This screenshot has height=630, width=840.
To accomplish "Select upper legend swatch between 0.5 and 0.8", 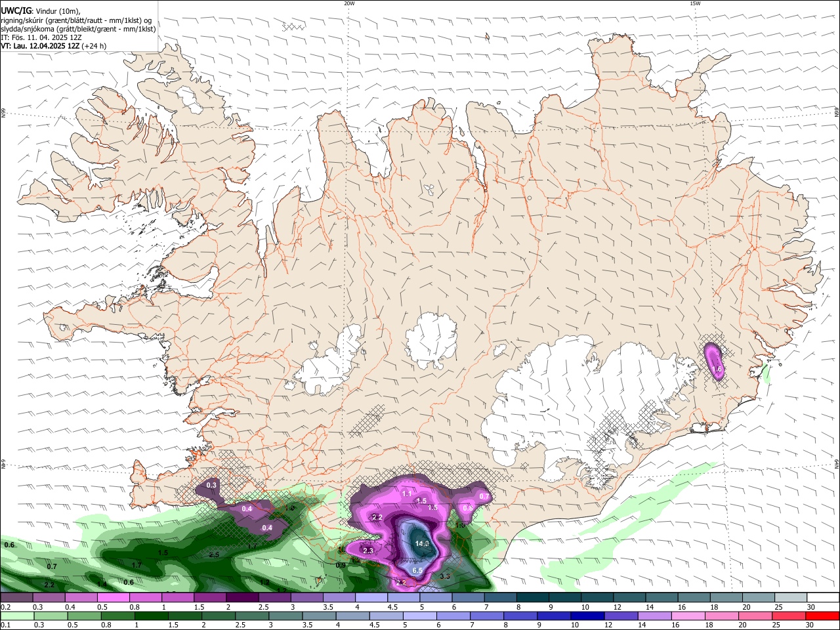I will 113,598.
